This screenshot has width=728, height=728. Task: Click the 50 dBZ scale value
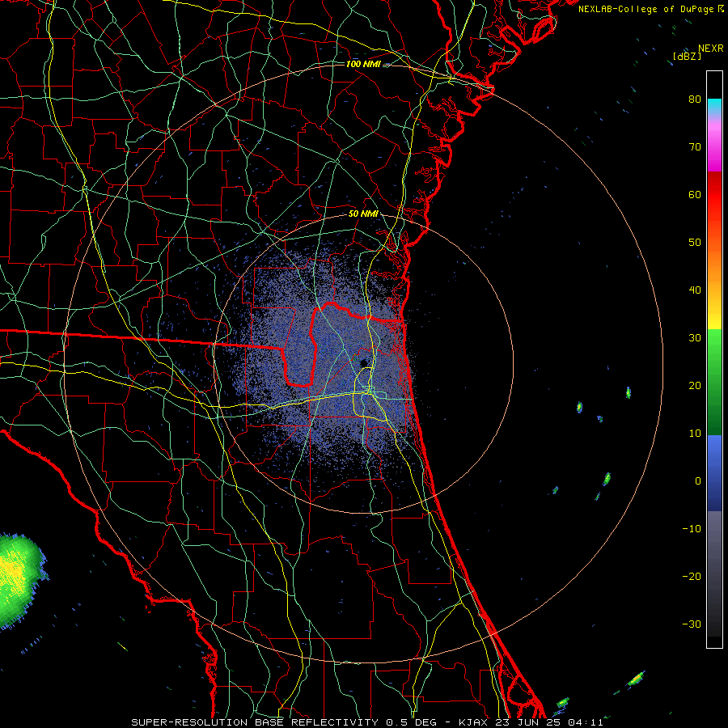tap(695, 243)
